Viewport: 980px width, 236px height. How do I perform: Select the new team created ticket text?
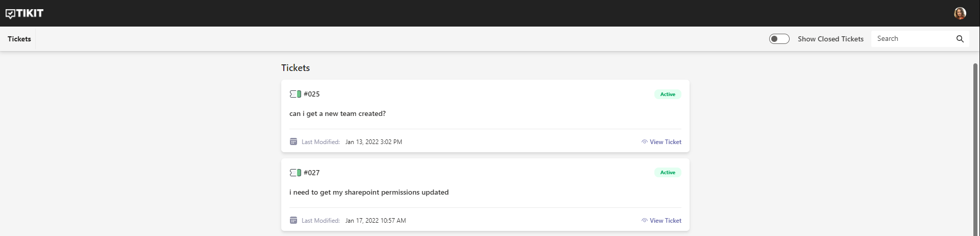pos(337,113)
